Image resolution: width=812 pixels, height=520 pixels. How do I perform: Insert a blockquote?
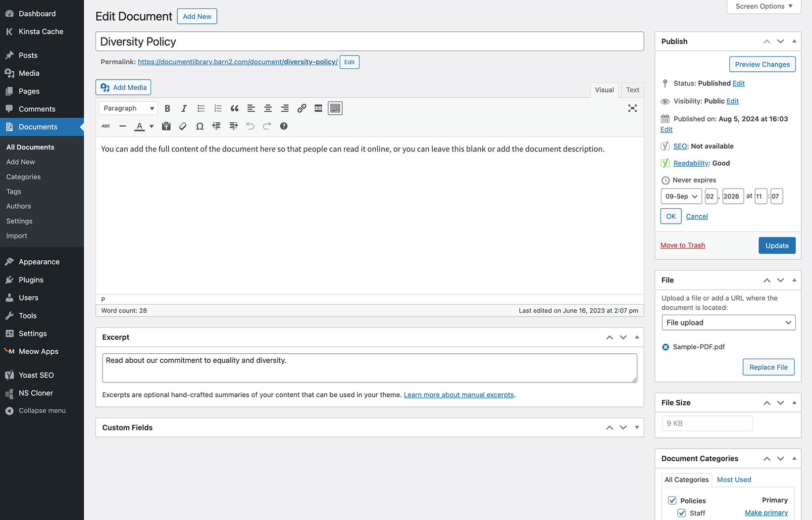coord(234,108)
